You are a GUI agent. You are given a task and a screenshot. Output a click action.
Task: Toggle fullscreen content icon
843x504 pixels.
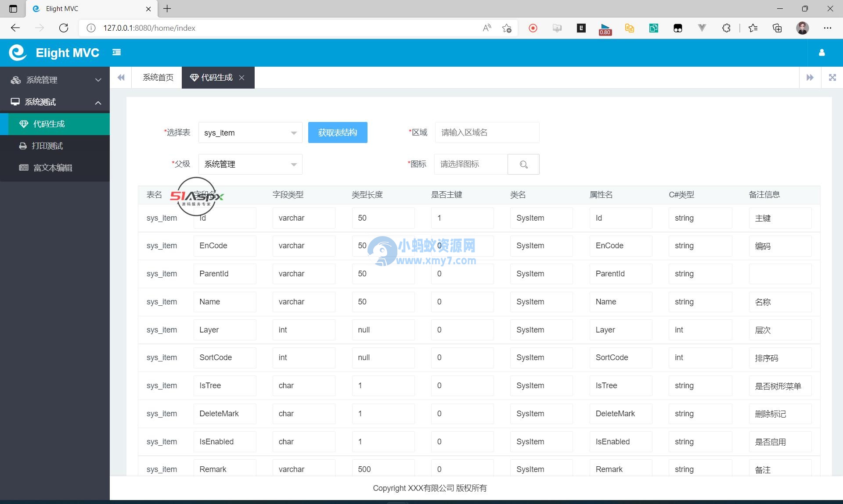click(x=832, y=78)
